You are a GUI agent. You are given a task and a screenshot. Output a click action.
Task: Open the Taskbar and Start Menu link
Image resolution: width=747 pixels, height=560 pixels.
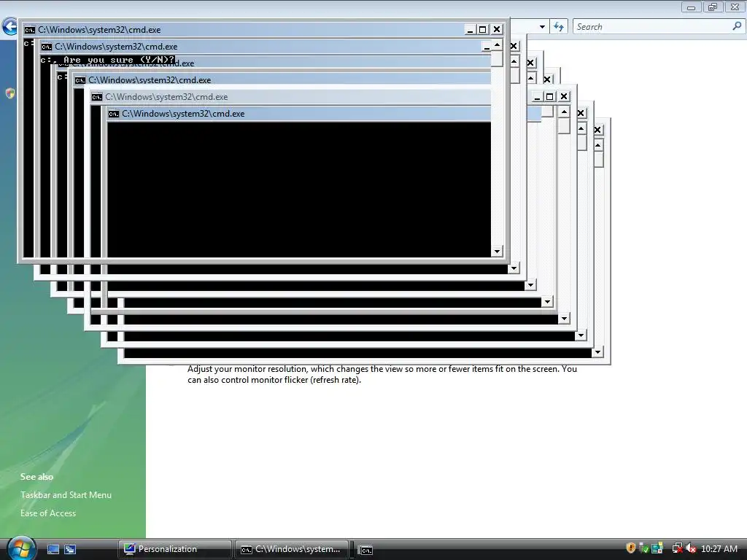[x=66, y=495]
